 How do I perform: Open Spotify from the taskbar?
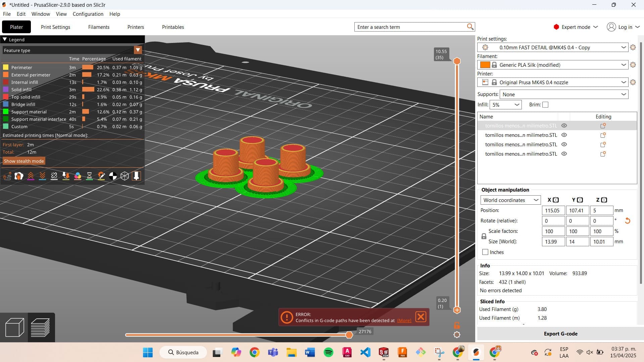[328, 352]
